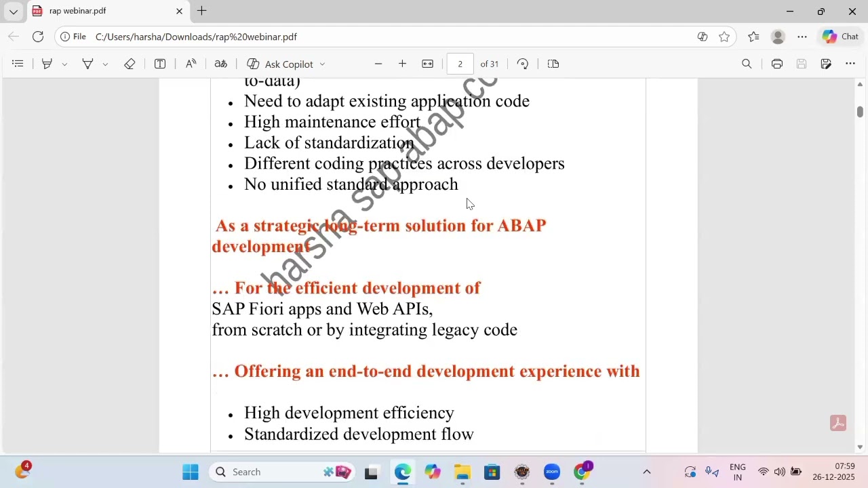This screenshot has height=488, width=868.
Task: Activate the Add text tool
Action: [160, 64]
